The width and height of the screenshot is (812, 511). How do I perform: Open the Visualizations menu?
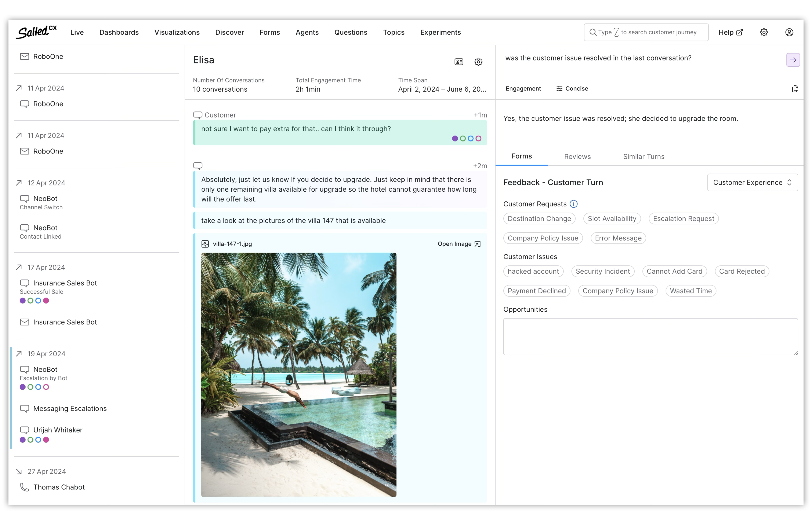tap(177, 32)
